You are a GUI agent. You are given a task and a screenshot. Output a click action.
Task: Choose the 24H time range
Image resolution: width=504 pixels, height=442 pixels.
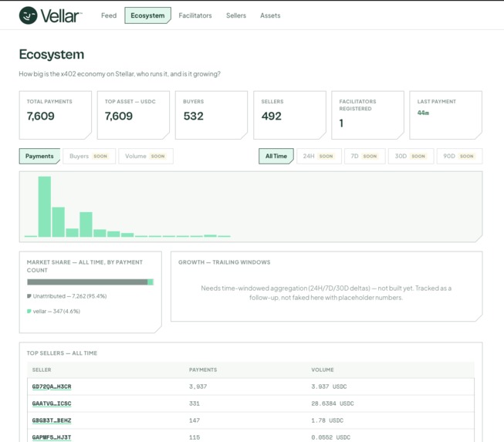(x=319, y=156)
